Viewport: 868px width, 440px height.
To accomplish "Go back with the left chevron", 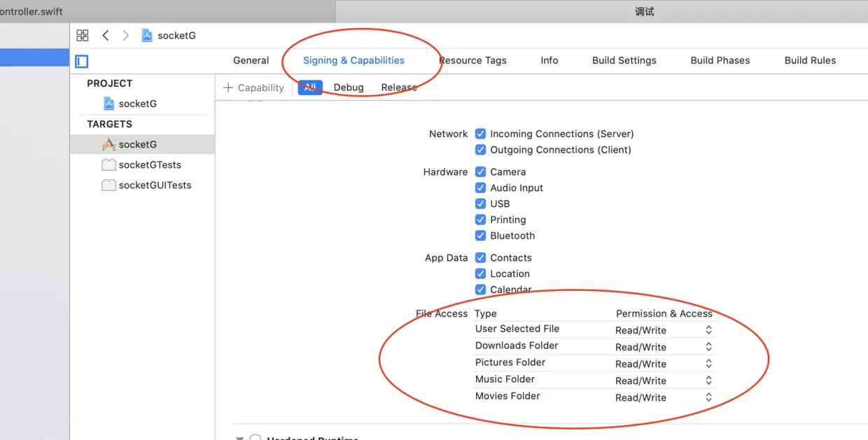I will click(106, 36).
